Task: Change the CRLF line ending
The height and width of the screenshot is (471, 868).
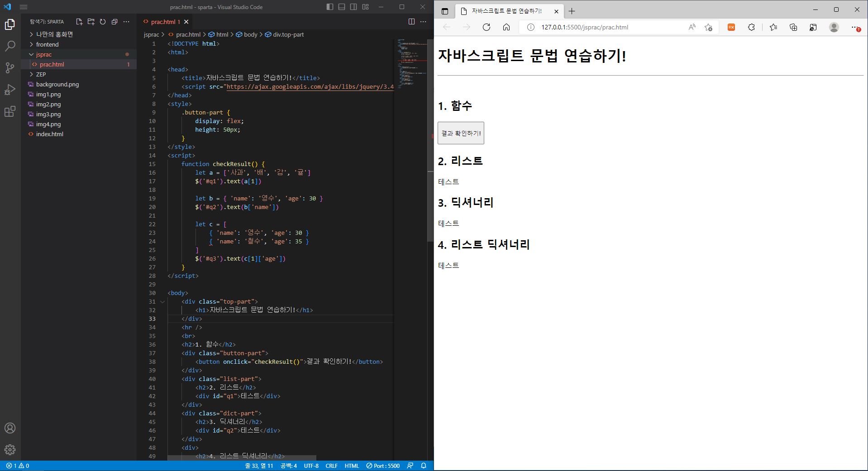Action: (x=331, y=466)
